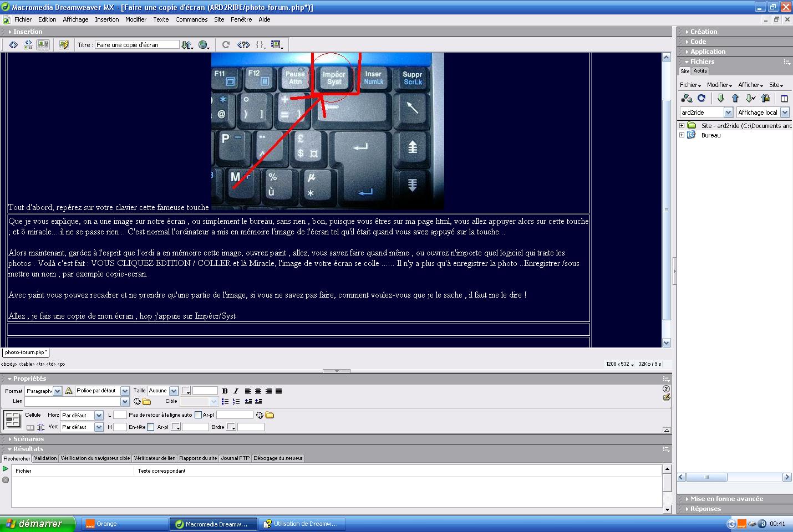Open 'Affichage local' view dropdown
This screenshot has height=532, width=793.
pos(785,112)
